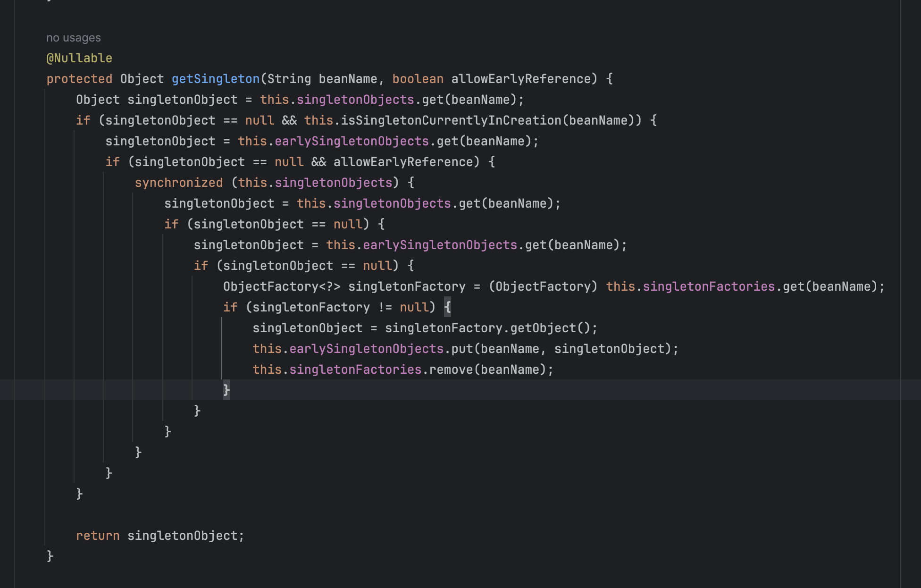Click the "return" keyword
This screenshot has height=588, width=921.
98,536
